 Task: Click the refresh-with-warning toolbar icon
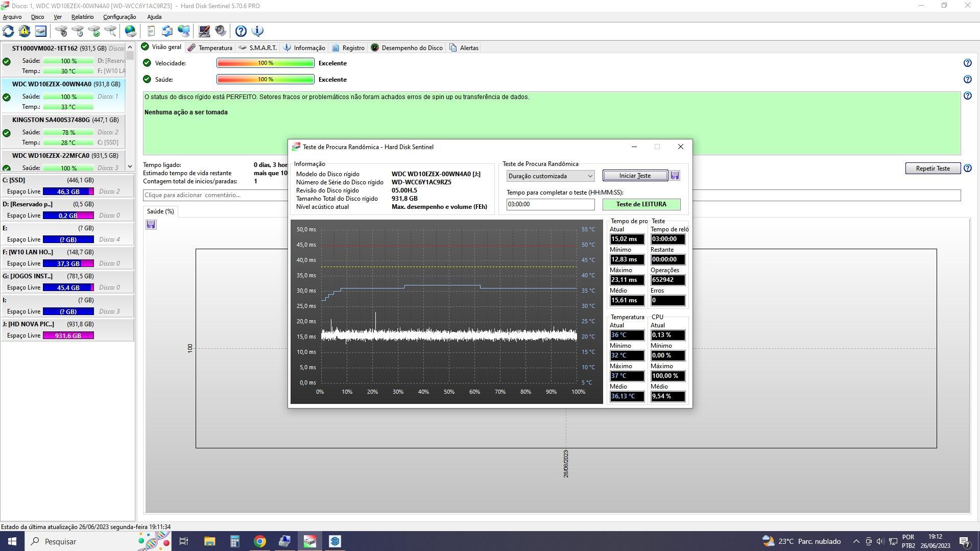(x=24, y=31)
